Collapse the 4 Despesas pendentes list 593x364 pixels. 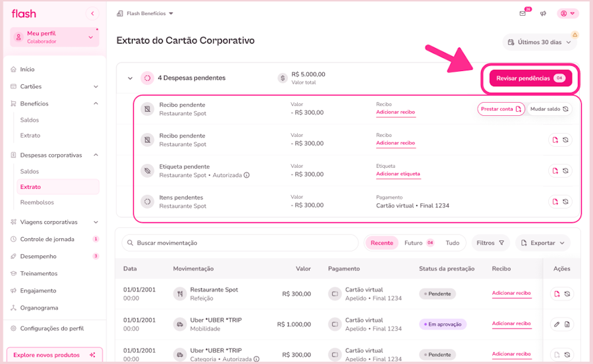tap(130, 78)
